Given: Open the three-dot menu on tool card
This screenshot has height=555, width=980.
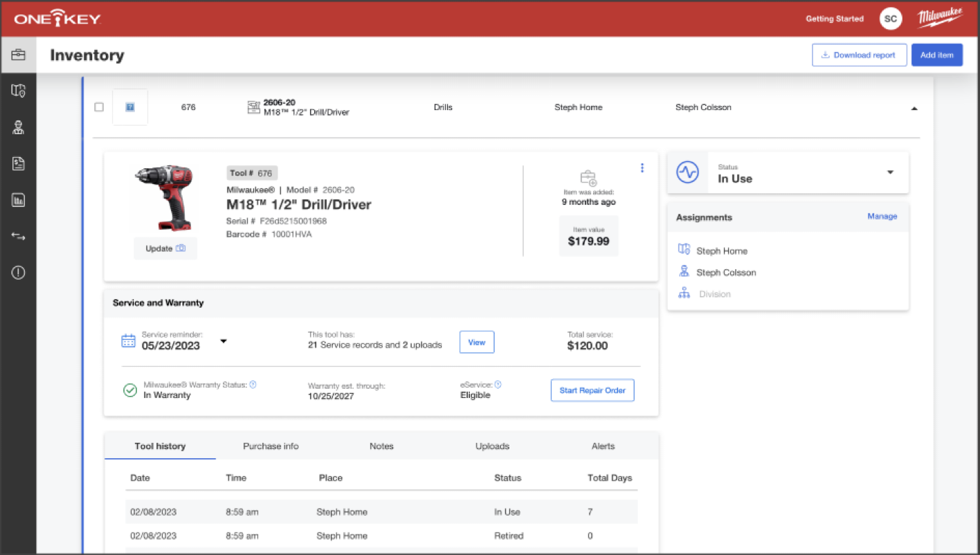Looking at the screenshot, I should point(642,168).
